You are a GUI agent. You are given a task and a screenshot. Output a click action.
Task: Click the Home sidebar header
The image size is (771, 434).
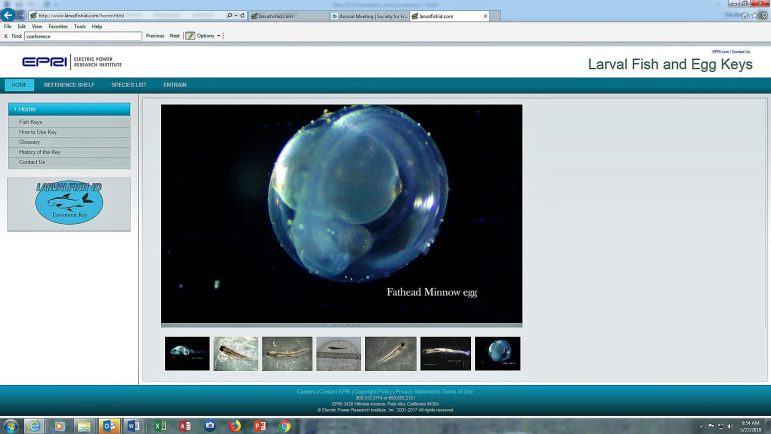(x=69, y=109)
